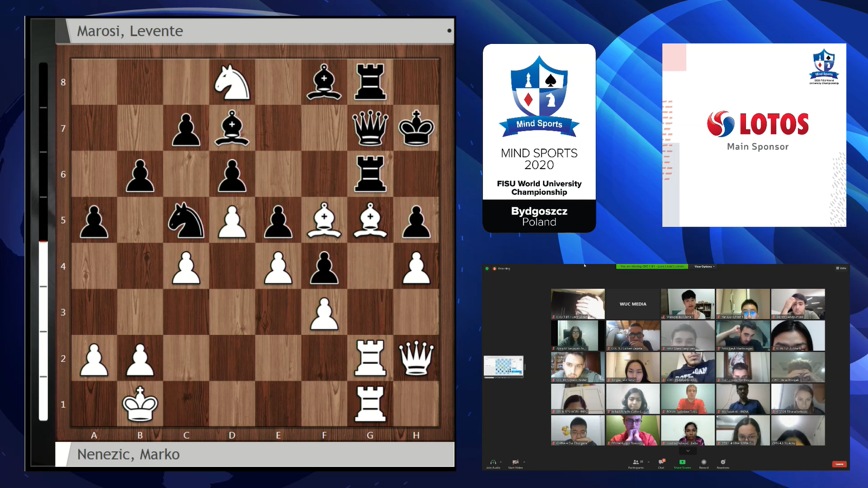This screenshot has width=868, height=488.
Task: Open Reactions in Zoom toolbar
Action: point(723,464)
